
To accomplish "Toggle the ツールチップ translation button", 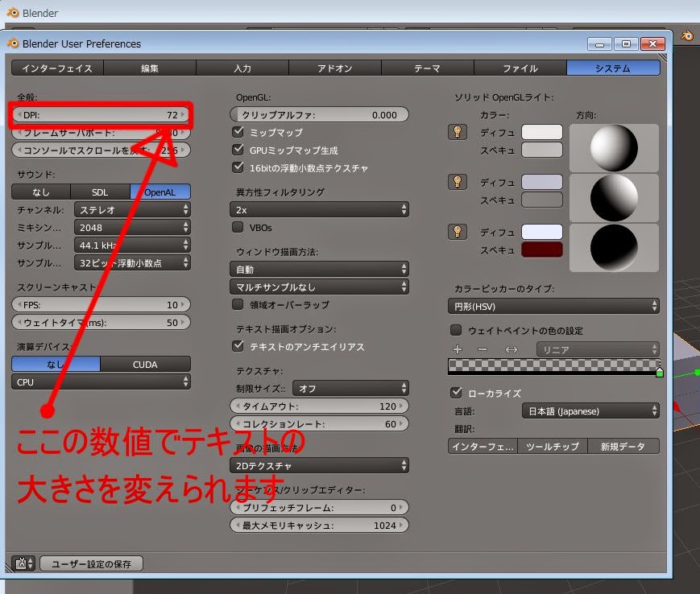I will coord(553,447).
